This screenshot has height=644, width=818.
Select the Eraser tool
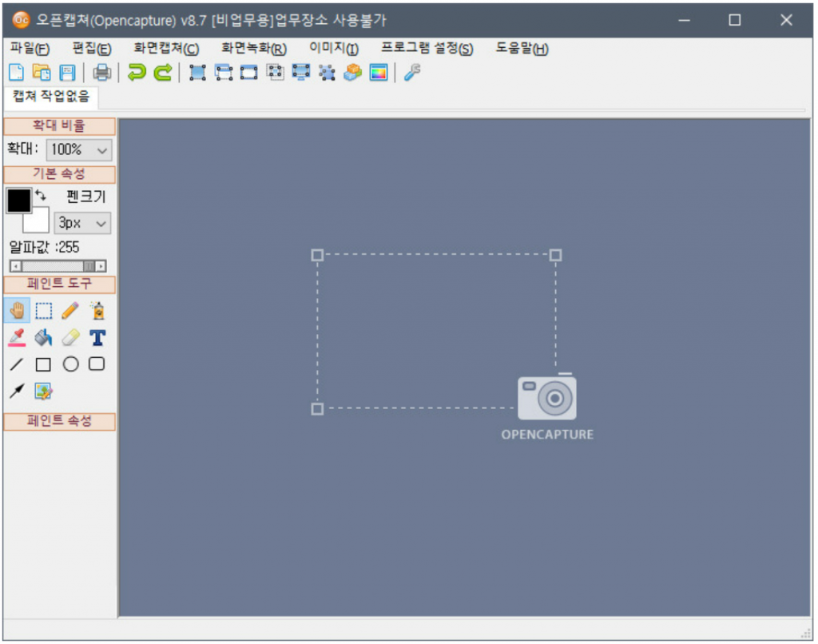tap(70, 338)
